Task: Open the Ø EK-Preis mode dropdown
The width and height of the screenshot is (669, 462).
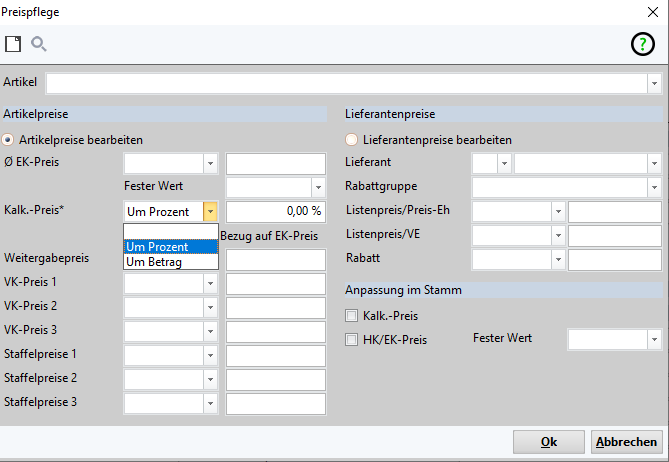Action: [x=210, y=164]
